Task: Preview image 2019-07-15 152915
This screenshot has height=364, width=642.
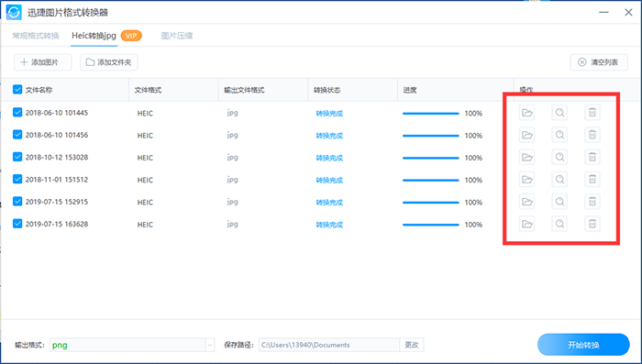Action: coord(559,202)
